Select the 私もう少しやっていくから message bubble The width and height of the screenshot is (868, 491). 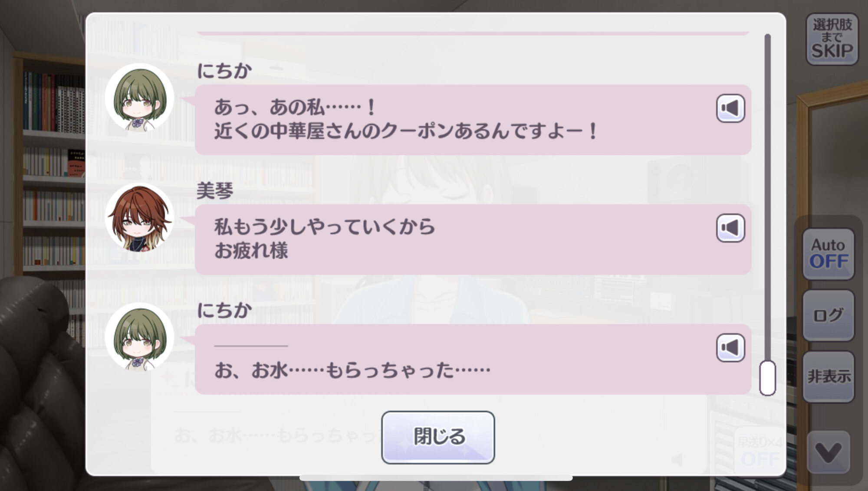pyautogui.click(x=473, y=239)
